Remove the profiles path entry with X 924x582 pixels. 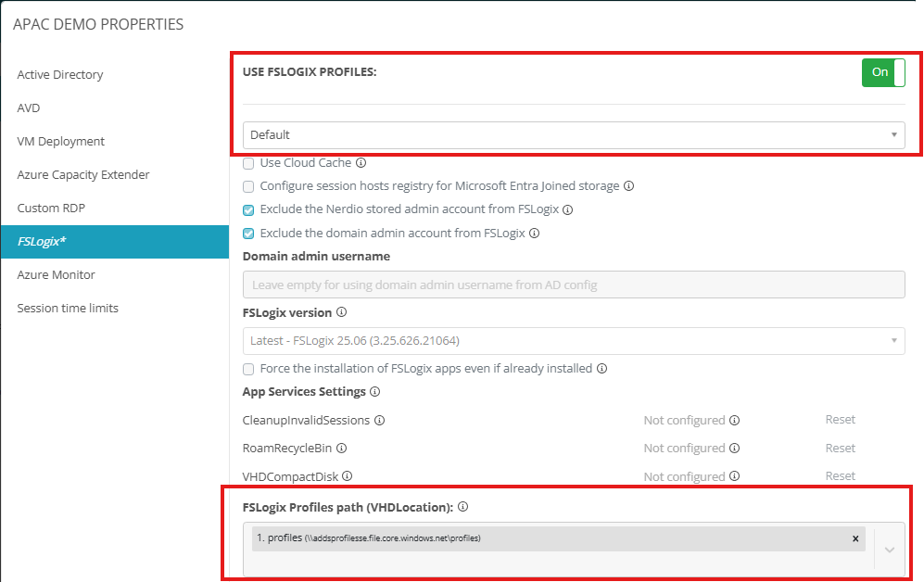tap(855, 538)
